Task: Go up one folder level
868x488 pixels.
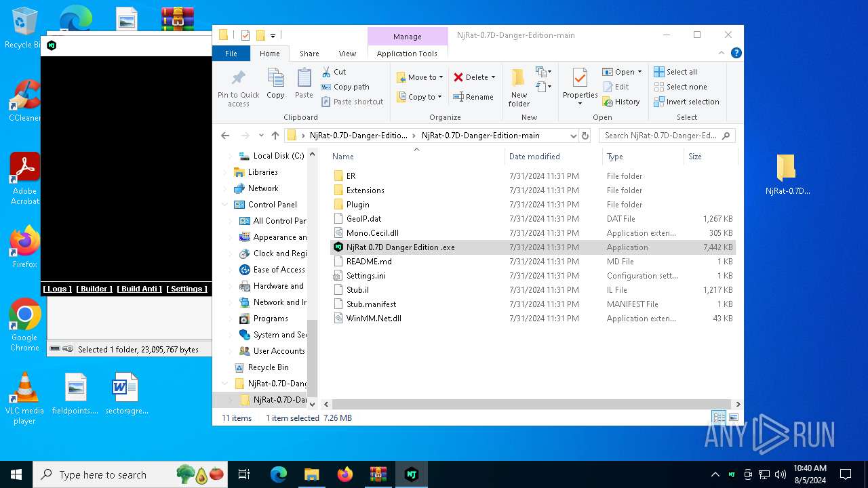Action: tap(275, 136)
